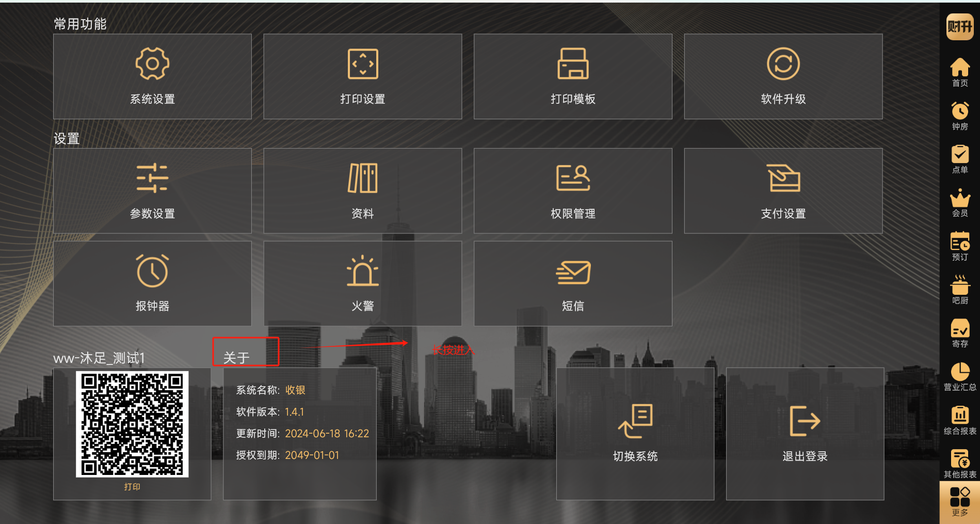Open 短信 envelope tile
The height and width of the screenshot is (524, 980).
tap(573, 283)
